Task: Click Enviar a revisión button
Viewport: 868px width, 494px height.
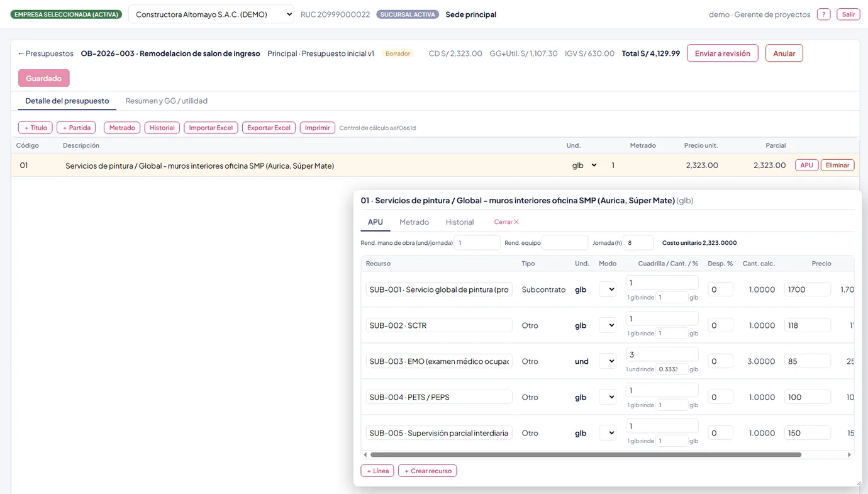Action: (722, 53)
